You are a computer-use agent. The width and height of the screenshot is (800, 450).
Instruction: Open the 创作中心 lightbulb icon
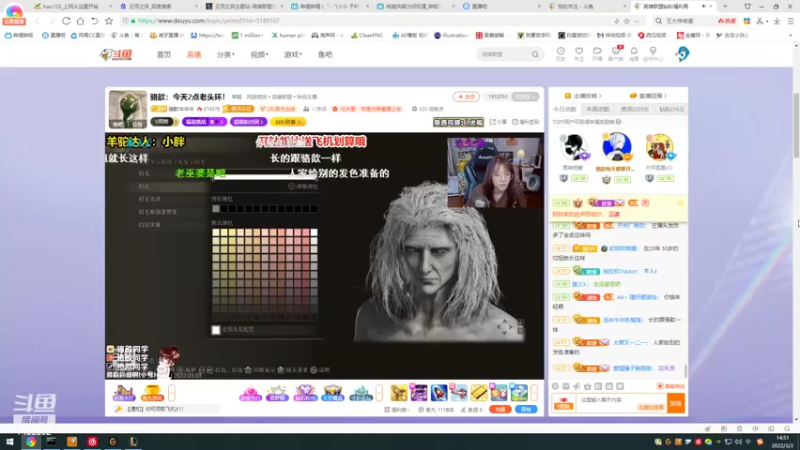tap(653, 54)
